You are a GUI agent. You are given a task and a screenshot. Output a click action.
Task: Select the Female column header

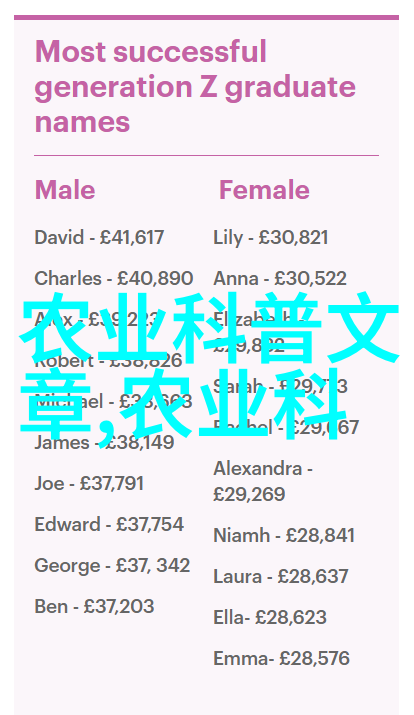pyautogui.click(x=264, y=190)
